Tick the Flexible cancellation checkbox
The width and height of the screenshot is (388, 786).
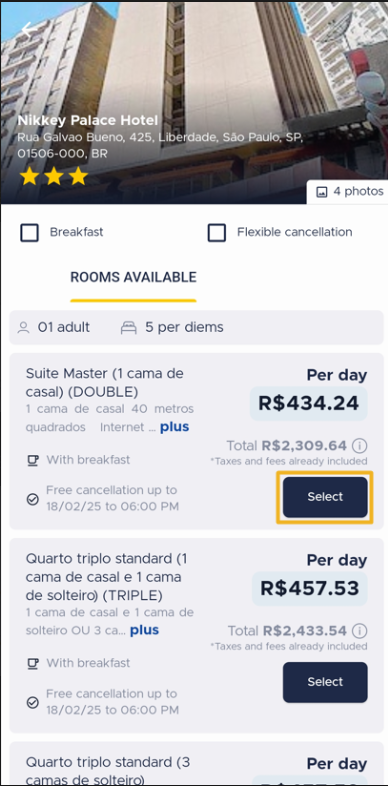217,233
